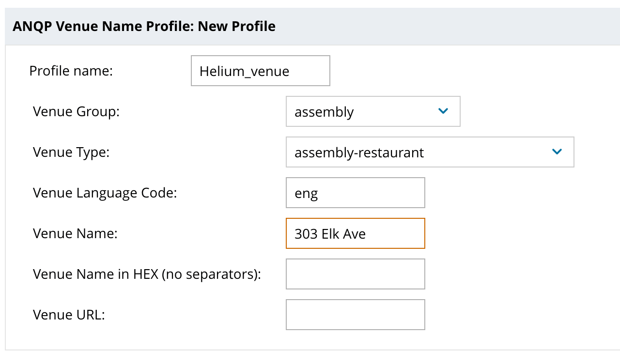Click the Venue Group dropdown chevron
Screen dimensions: 620x364
pos(443,111)
